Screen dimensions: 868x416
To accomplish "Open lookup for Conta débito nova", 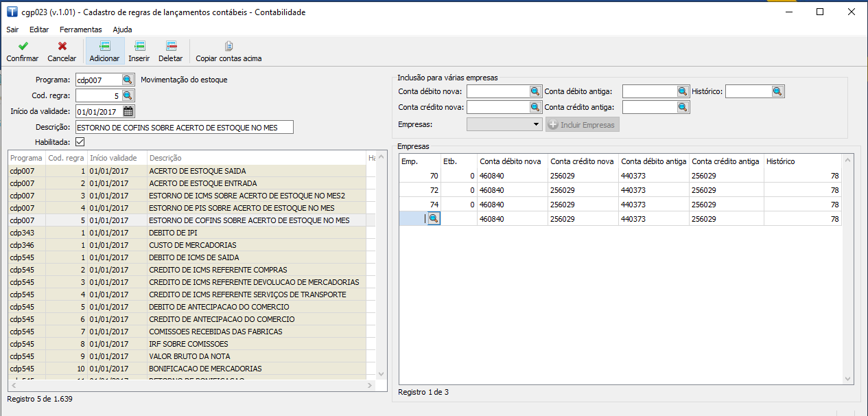I will [535, 91].
